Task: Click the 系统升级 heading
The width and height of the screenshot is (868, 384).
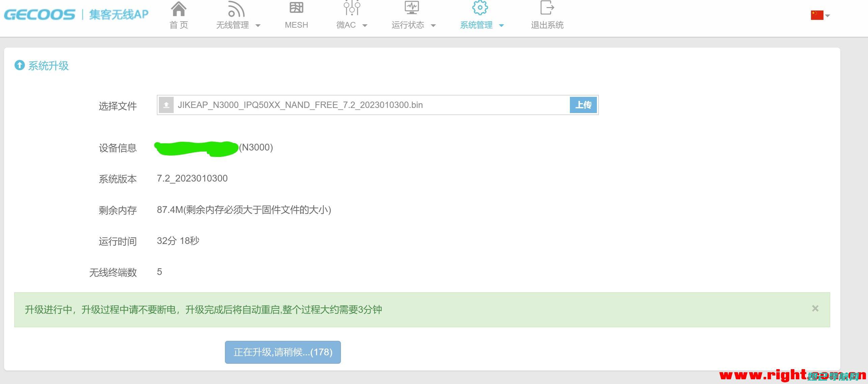Action: 48,65
